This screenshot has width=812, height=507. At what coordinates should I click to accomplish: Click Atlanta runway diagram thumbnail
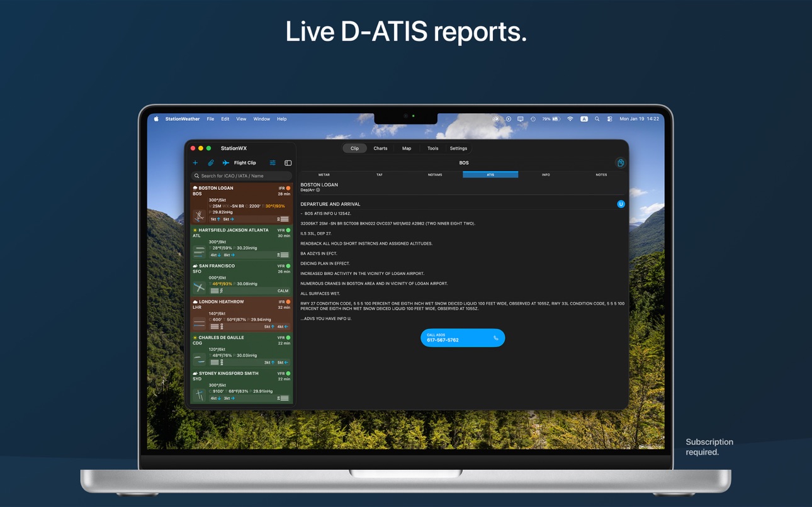[x=199, y=252]
